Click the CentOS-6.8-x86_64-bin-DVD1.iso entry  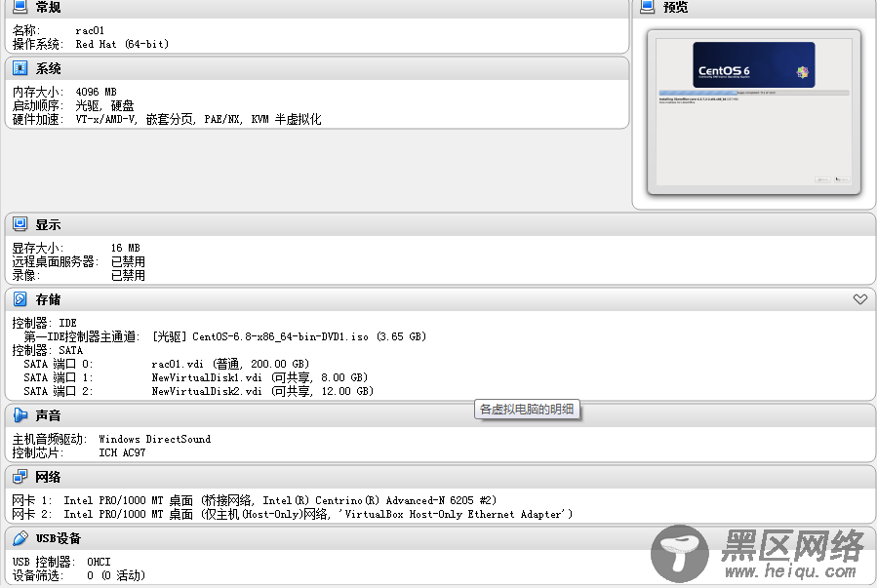click(x=289, y=336)
